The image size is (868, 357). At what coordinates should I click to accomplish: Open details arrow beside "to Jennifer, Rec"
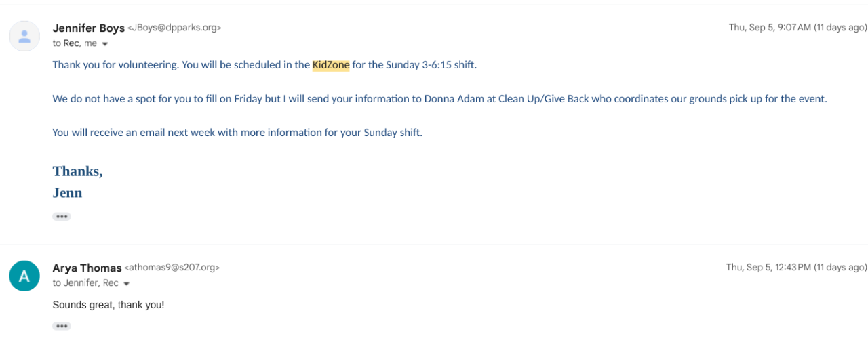tap(127, 284)
